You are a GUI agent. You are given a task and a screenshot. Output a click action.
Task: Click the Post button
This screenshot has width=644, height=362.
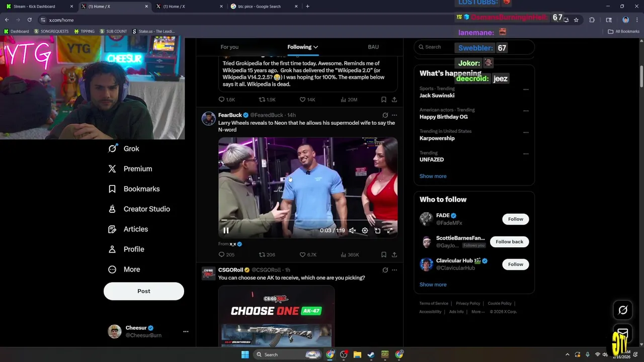[144, 291]
